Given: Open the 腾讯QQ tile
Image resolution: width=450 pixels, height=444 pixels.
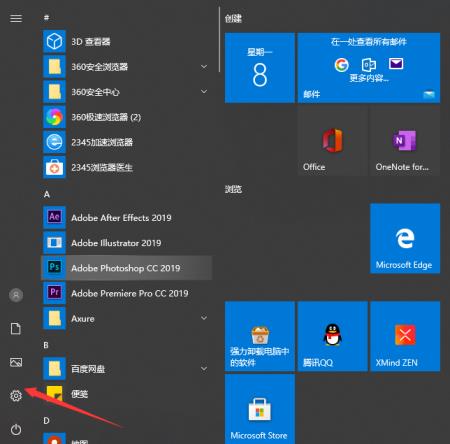Looking at the screenshot, I should [332, 336].
